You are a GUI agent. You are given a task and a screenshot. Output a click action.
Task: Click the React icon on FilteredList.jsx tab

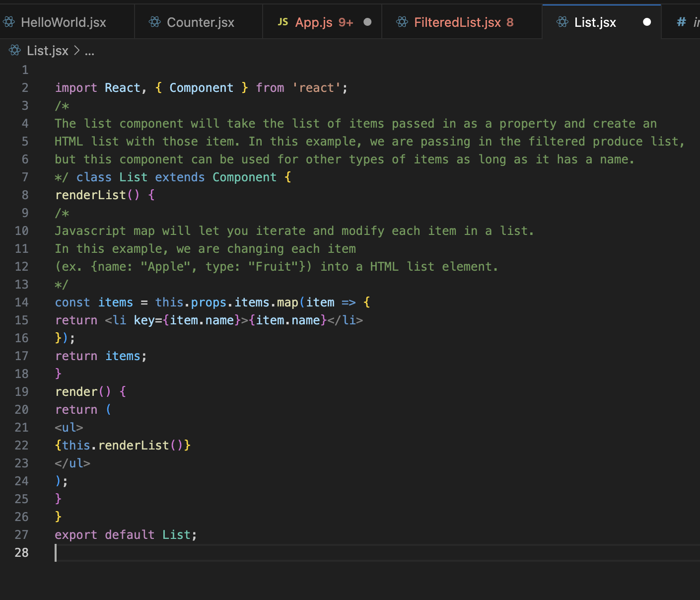[x=401, y=22]
